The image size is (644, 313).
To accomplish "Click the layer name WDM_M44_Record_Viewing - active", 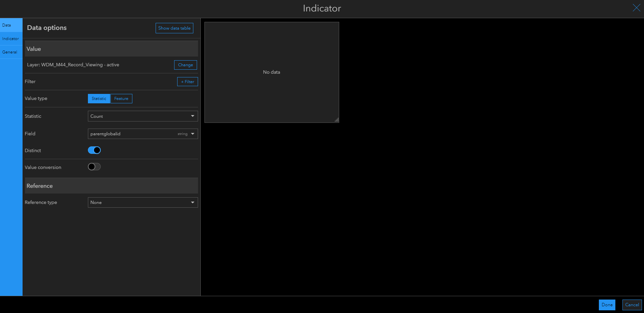I will pos(80,65).
